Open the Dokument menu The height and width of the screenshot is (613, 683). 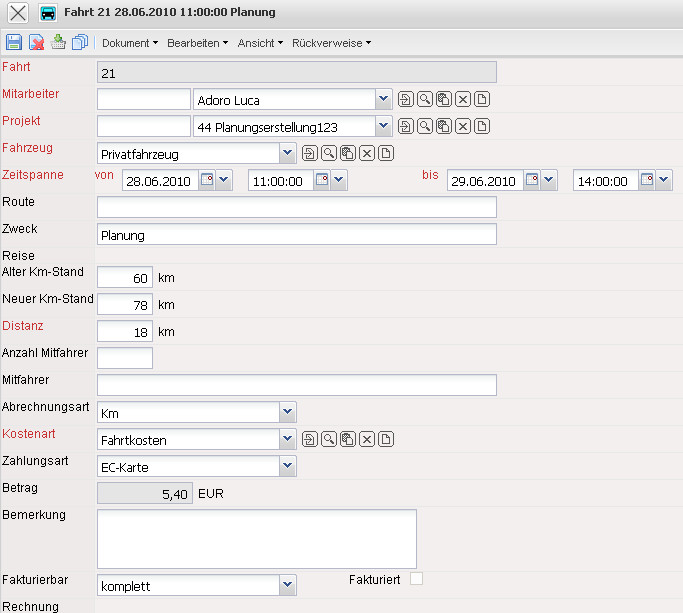[x=129, y=43]
